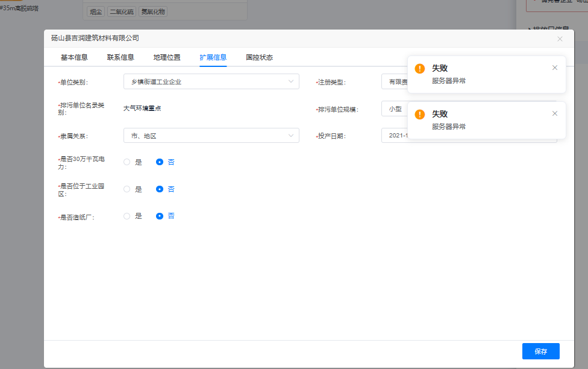This screenshot has height=369, width=588.
Task: Click the 排污单位名录类别 field label
Action: [81, 109]
